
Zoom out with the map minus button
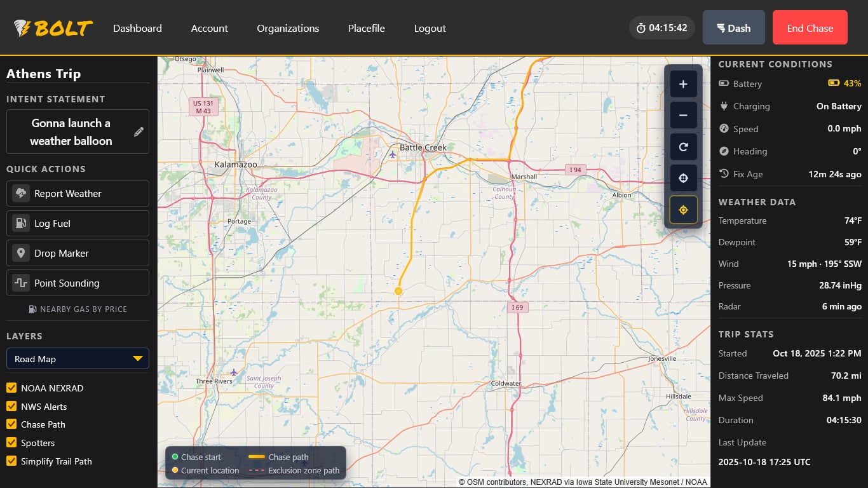click(683, 115)
